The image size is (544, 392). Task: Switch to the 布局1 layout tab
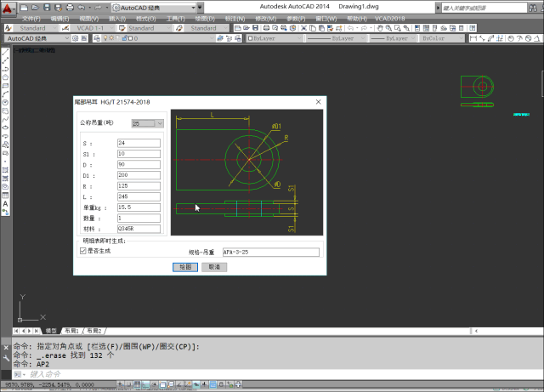[70, 330]
